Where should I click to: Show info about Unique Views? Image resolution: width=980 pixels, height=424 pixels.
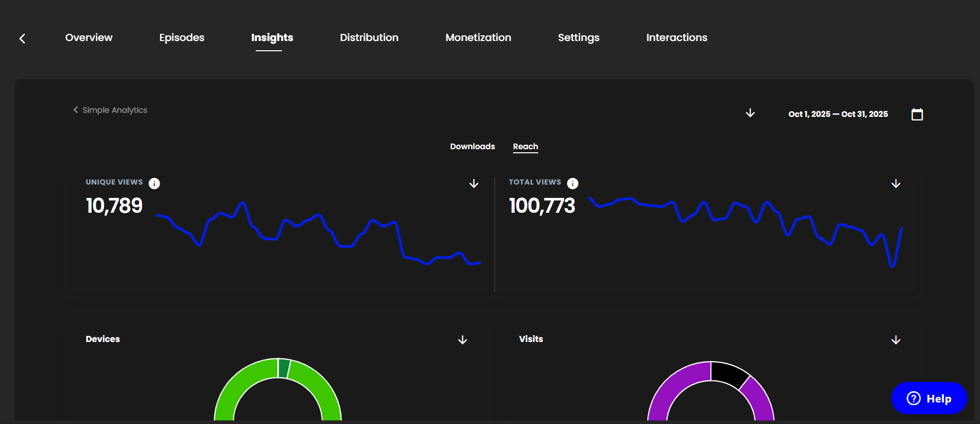(154, 184)
